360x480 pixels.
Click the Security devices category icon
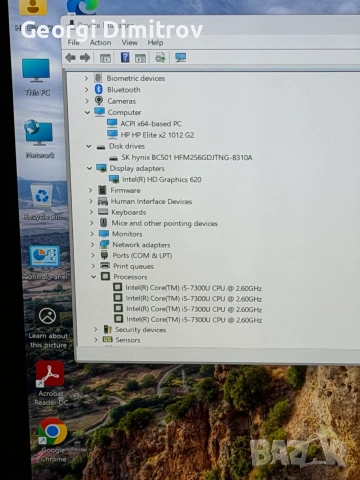point(107,329)
